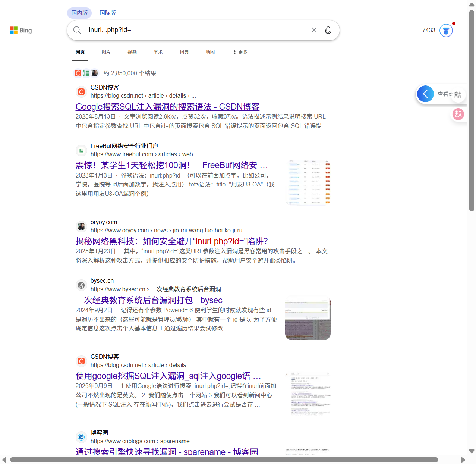Switch to the 图片 tab
476x464 pixels.
click(x=106, y=52)
